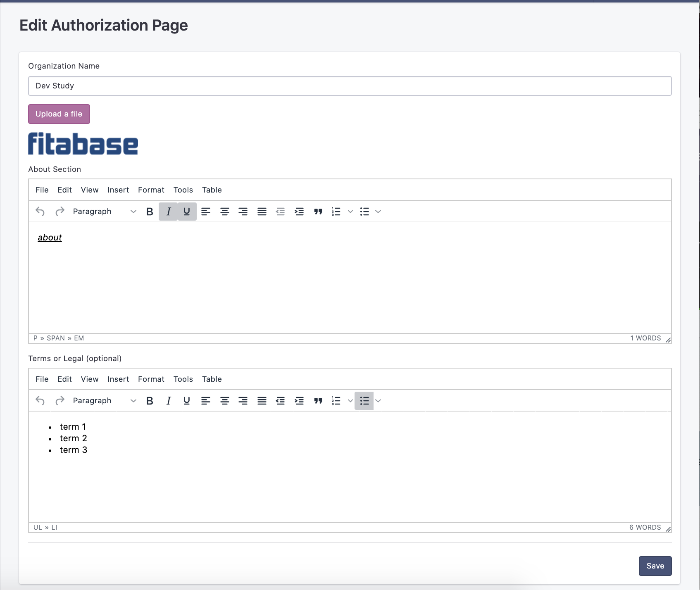This screenshot has height=590, width=700.
Task: Open Tools menu in About Section editor
Action: pos(183,190)
